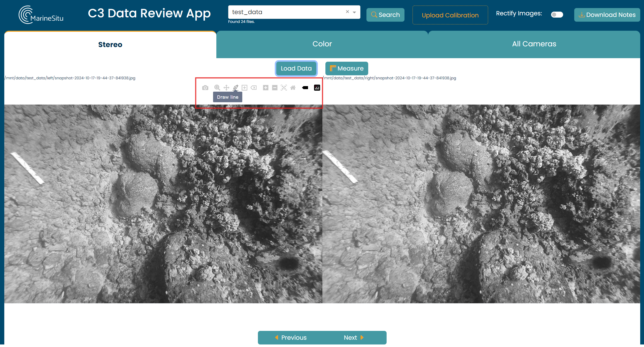Reset axes with the home icon
644x347 pixels.
(x=293, y=88)
